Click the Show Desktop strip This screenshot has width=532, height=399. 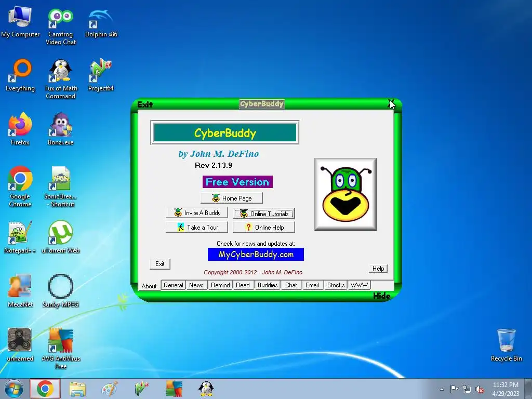[528, 389]
